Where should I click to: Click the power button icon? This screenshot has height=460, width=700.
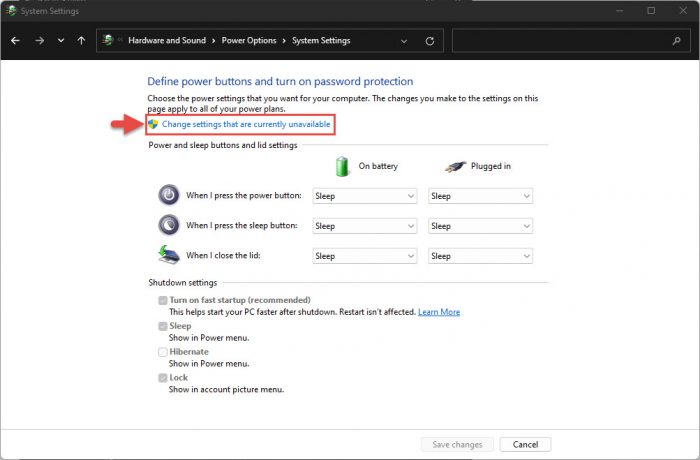coord(169,195)
